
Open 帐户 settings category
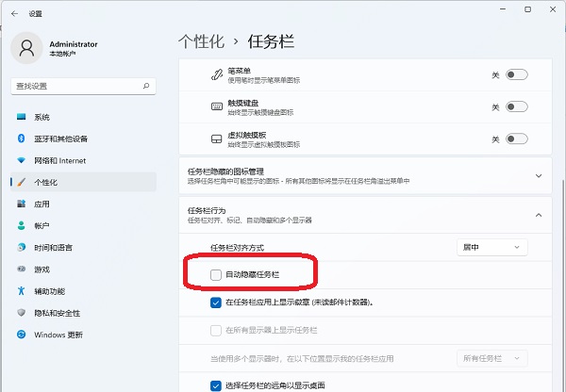click(83, 226)
